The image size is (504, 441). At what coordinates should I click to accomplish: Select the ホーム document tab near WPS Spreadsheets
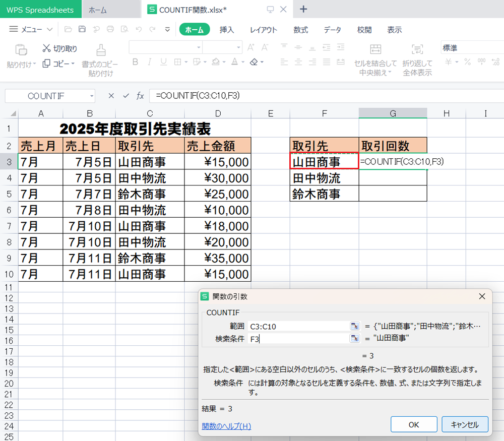tap(111, 10)
